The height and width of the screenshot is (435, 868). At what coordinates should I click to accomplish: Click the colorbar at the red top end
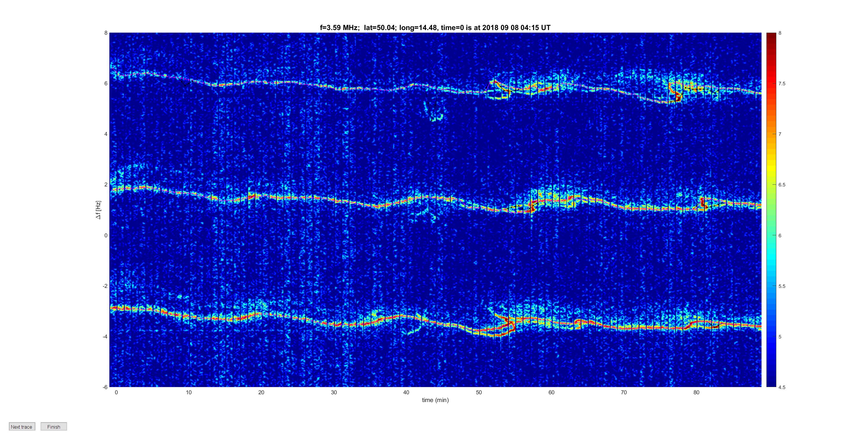(x=771, y=36)
